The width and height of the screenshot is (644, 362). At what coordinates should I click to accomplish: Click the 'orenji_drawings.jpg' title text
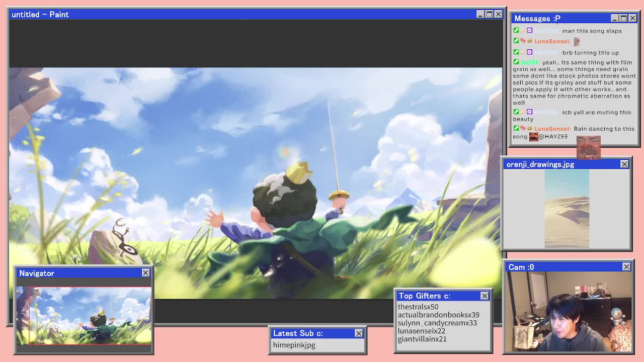pos(540,164)
